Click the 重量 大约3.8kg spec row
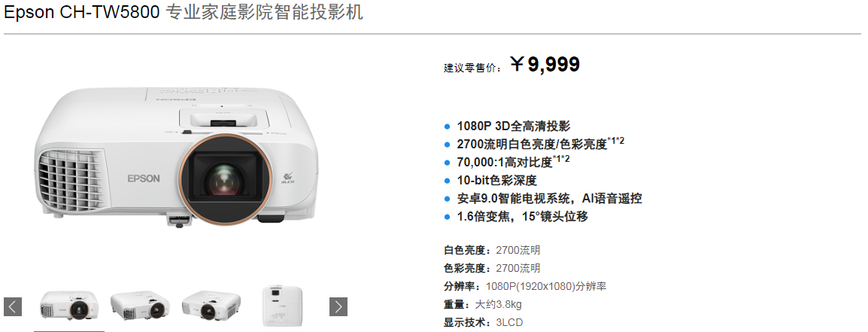 (x=483, y=304)
